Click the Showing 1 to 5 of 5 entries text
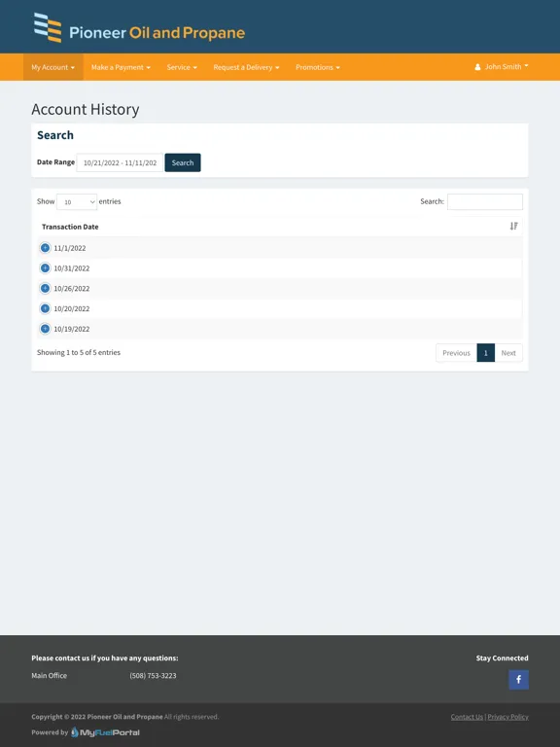This screenshot has height=747, width=560. click(79, 352)
